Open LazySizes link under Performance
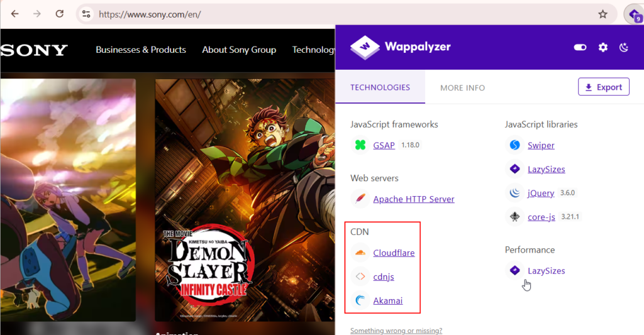 (547, 270)
